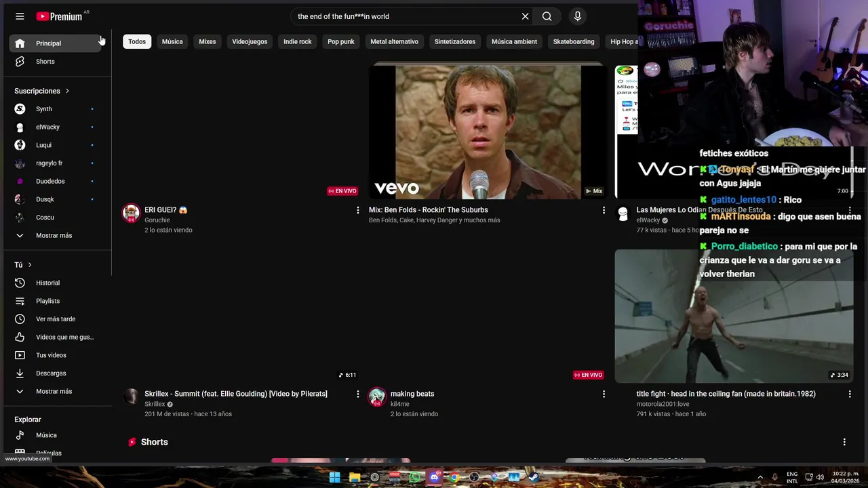868x488 pixels.
Task: Select Metal alternativo filter chip
Action: 395,41
